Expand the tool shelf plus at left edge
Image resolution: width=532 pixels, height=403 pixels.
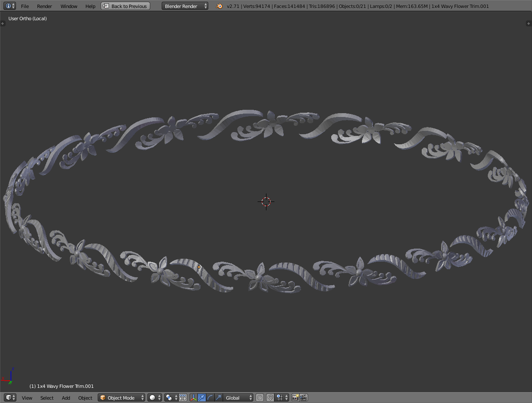coord(3,24)
